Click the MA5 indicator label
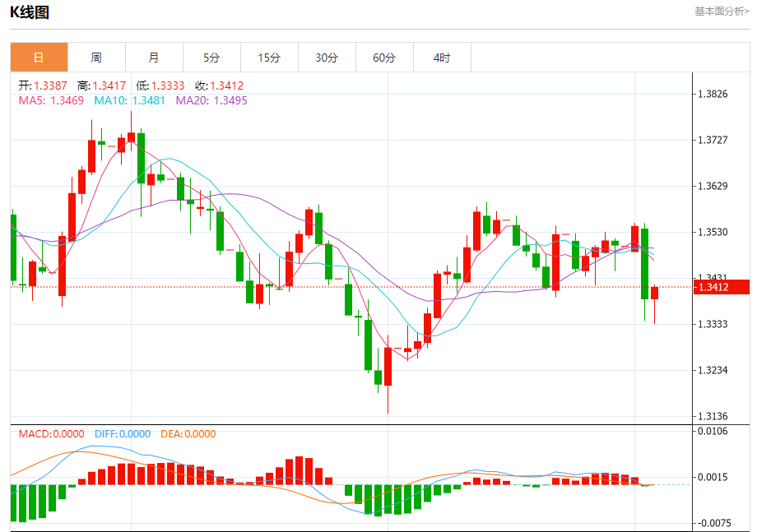757x532 pixels. (51, 100)
